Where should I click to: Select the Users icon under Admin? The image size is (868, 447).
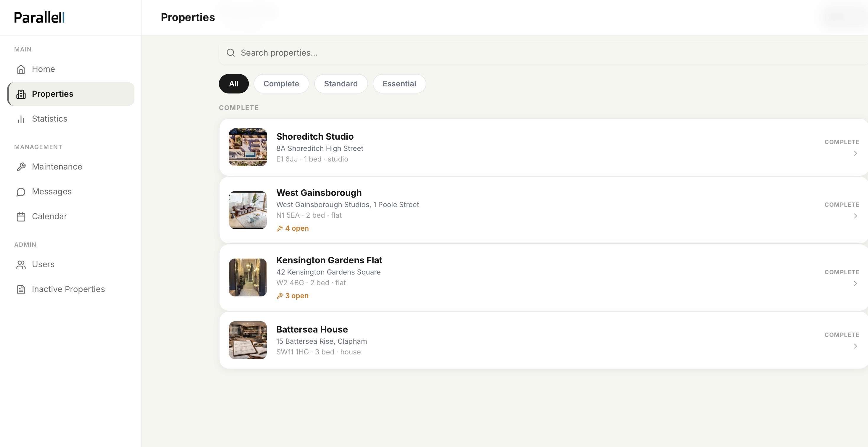[x=21, y=264]
